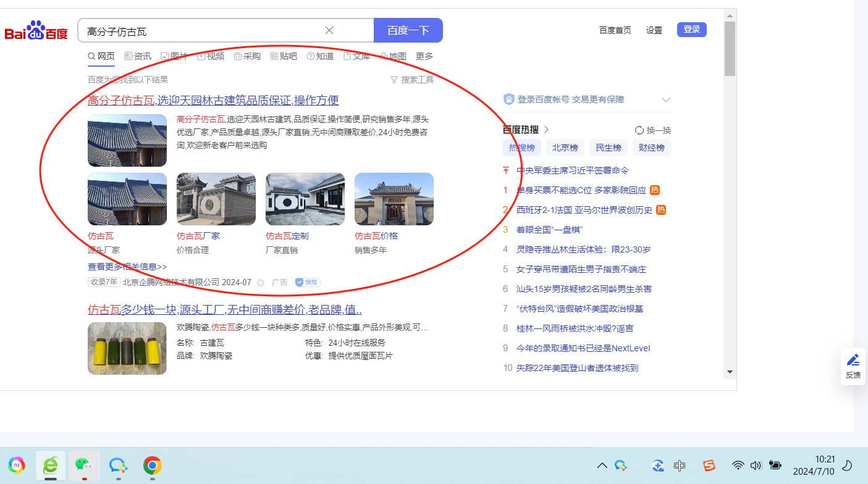Open the Baidu logo homepage link
The image size is (868, 484).
pos(36,30)
